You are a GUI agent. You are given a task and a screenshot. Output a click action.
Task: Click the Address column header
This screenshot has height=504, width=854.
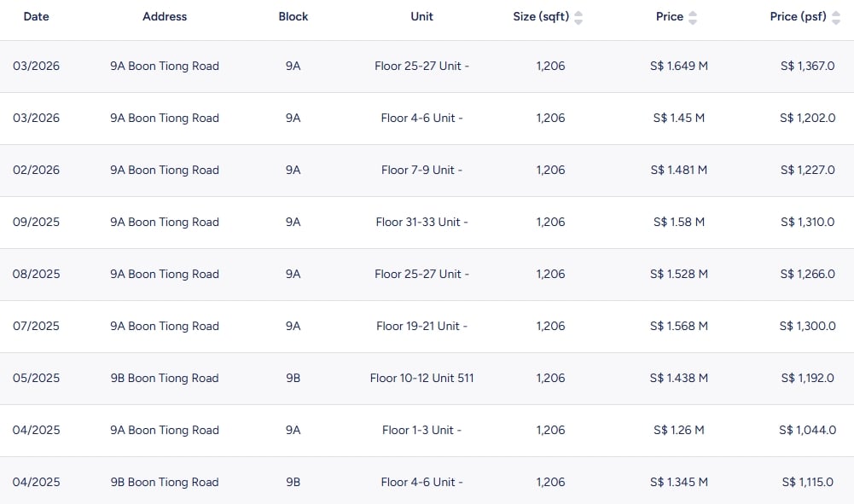tap(165, 16)
